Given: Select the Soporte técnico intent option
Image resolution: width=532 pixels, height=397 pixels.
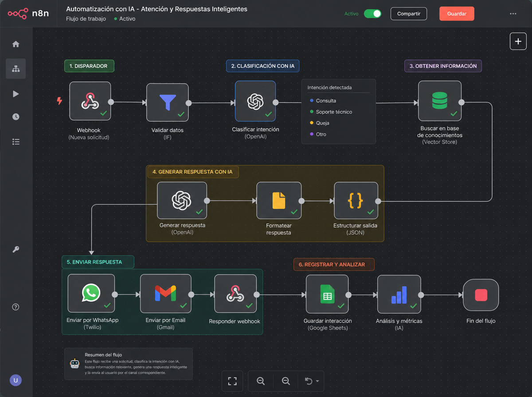Looking at the screenshot, I should click(x=331, y=112).
